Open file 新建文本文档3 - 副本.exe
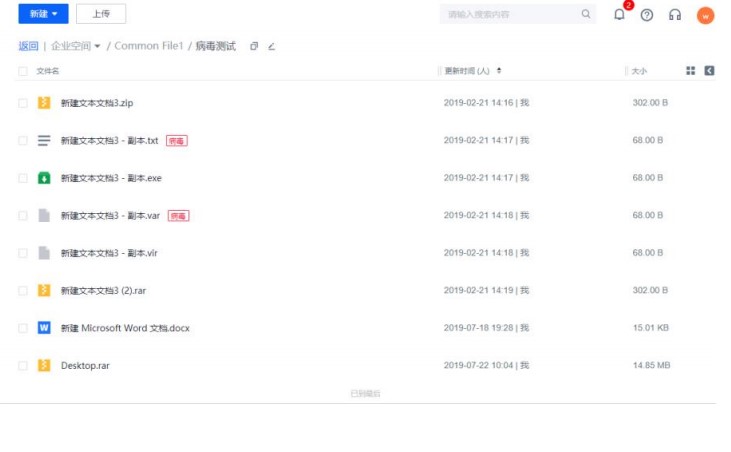This screenshot has width=731, height=452. click(111, 178)
